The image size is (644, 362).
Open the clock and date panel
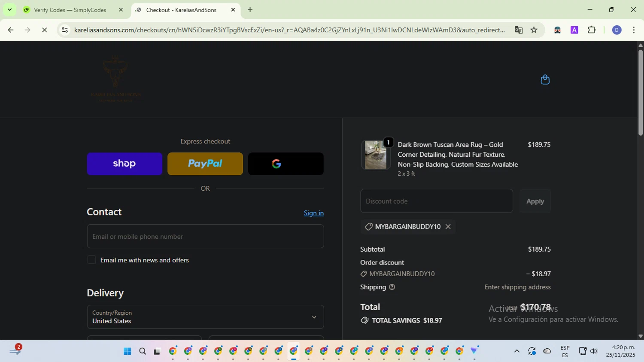pos(620,351)
